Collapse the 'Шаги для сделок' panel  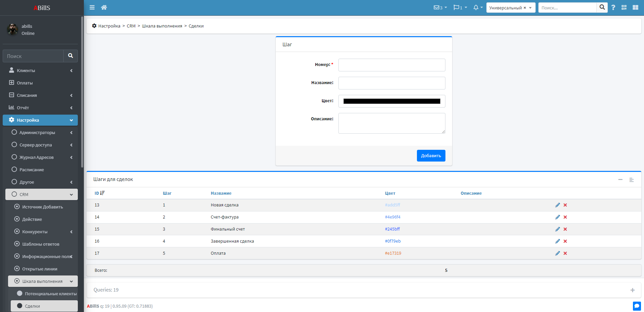coord(620,180)
